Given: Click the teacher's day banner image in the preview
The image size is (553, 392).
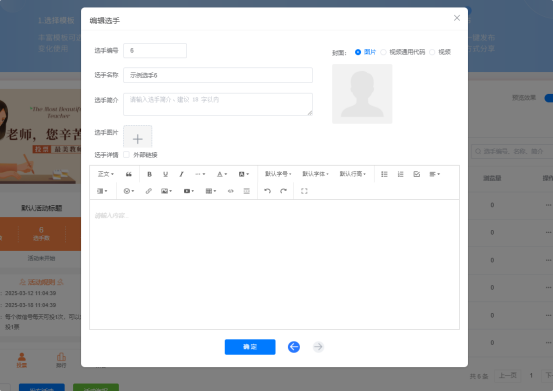Looking at the screenshot, I should click(x=40, y=137).
